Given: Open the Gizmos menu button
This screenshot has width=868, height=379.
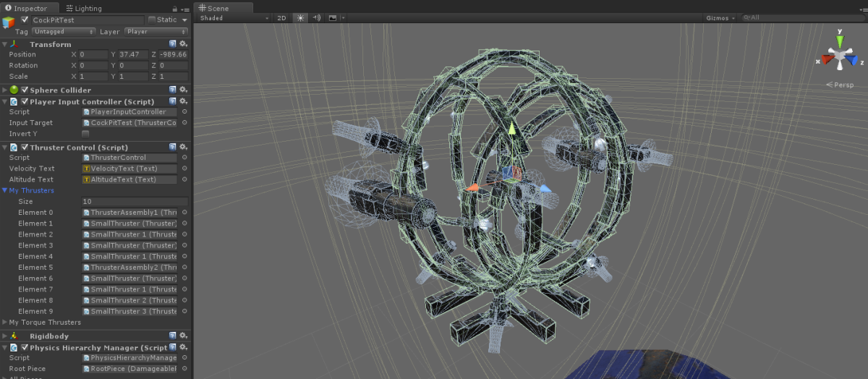Looking at the screenshot, I should pyautogui.click(x=720, y=17).
